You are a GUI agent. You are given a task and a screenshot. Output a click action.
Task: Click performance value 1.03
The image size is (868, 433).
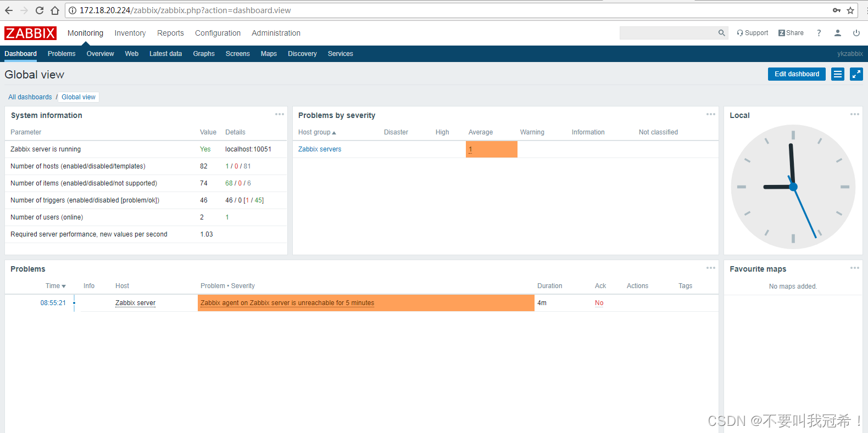coord(207,234)
